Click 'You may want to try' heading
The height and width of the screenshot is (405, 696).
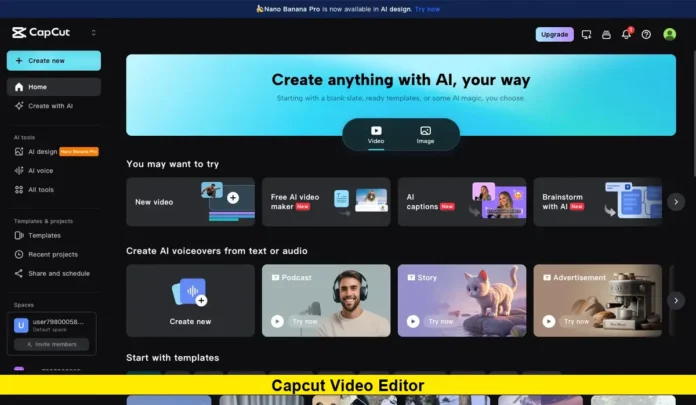point(173,164)
